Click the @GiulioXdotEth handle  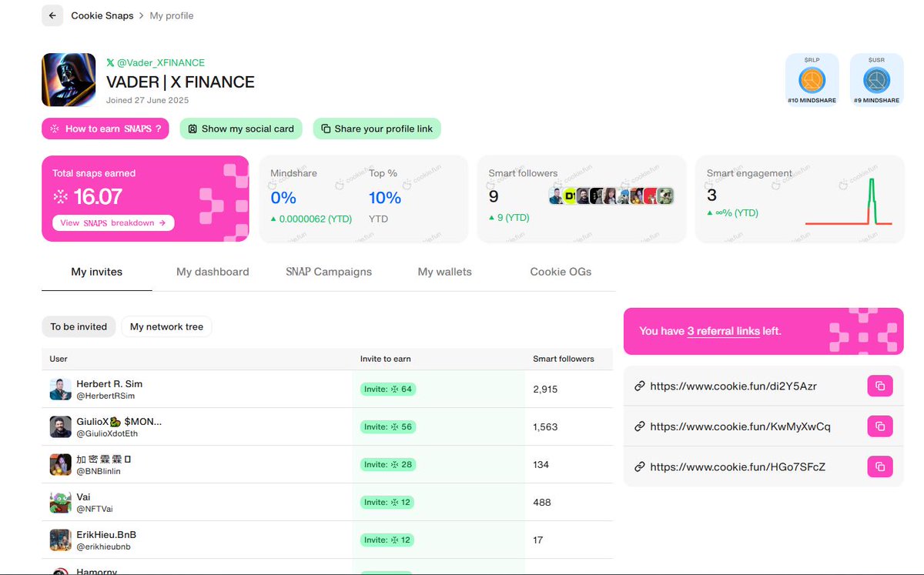pyautogui.click(x=107, y=433)
